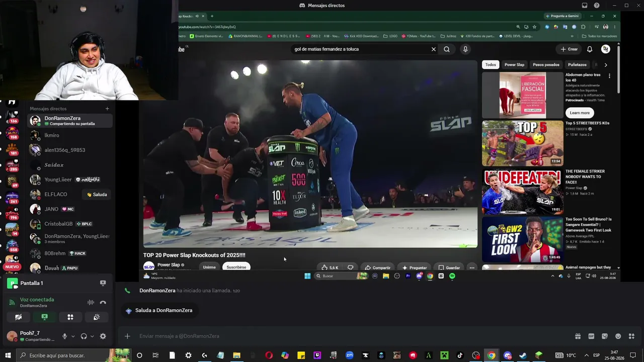Open the Discord emoji picker
This screenshot has width=644, height=362.
tap(618, 336)
